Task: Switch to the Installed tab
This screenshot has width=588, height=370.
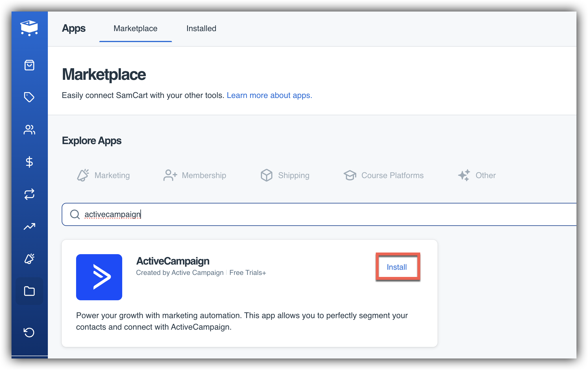Action: tap(201, 29)
